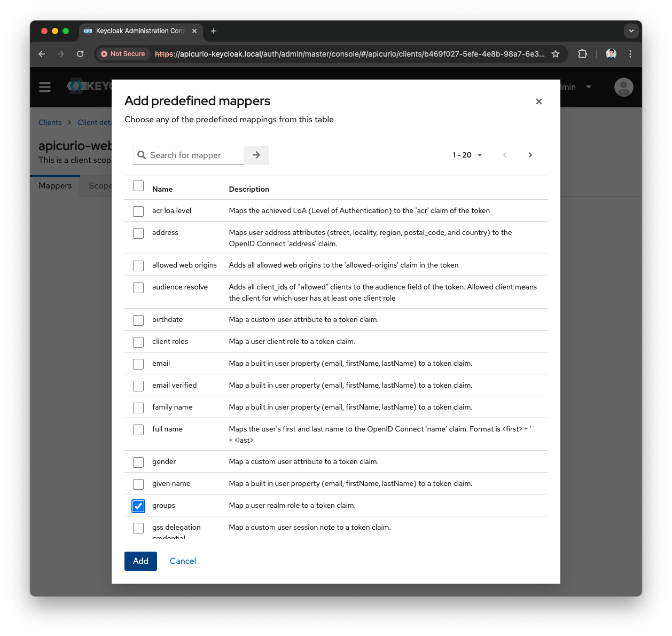The height and width of the screenshot is (636, 672).
Task: Open the Keycloak sidebar hamburger menu
Action: coord(45,87)
